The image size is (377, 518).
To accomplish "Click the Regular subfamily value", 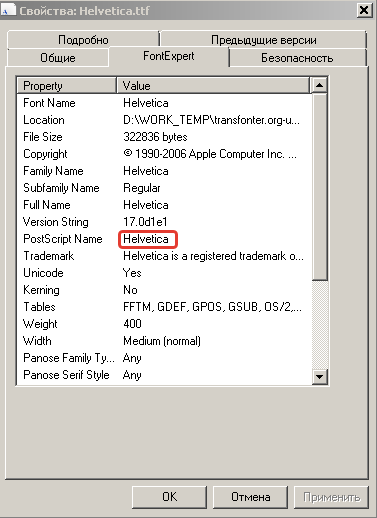I will point(142,188).
